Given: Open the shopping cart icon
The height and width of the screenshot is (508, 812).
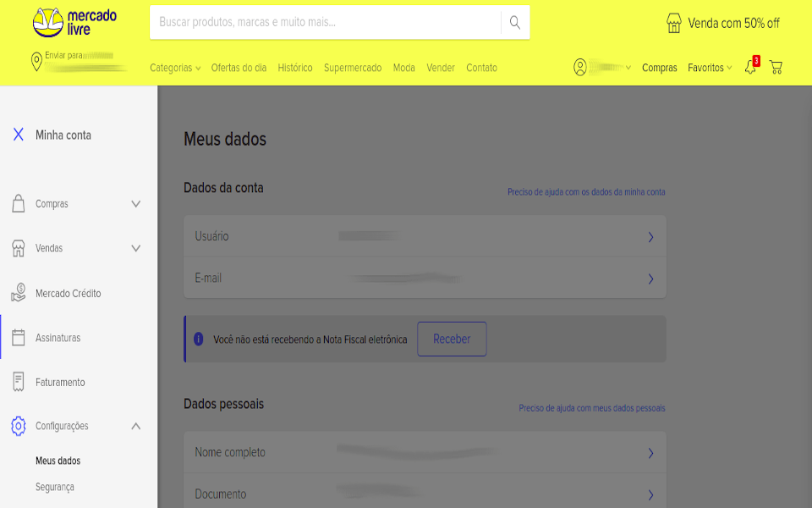Looking at the screenshot, I should (x=776, y=68).
